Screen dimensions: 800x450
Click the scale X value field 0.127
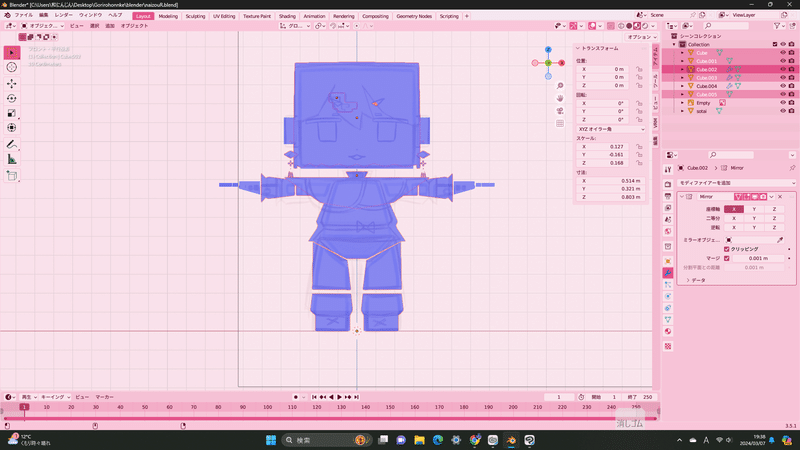(x=605, y=146)
